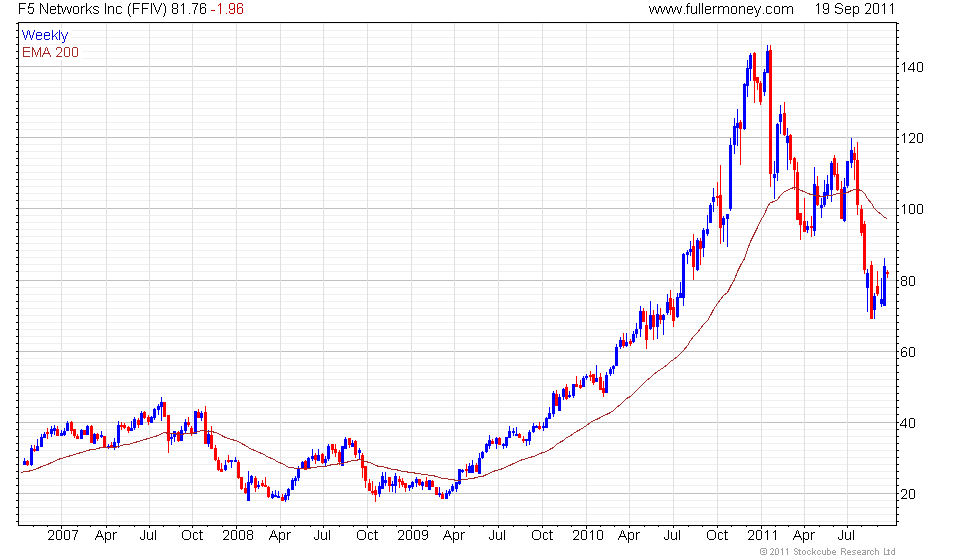Click the 80 price axis label
This screenshot has width=980, height=560.
click(908, 281)
